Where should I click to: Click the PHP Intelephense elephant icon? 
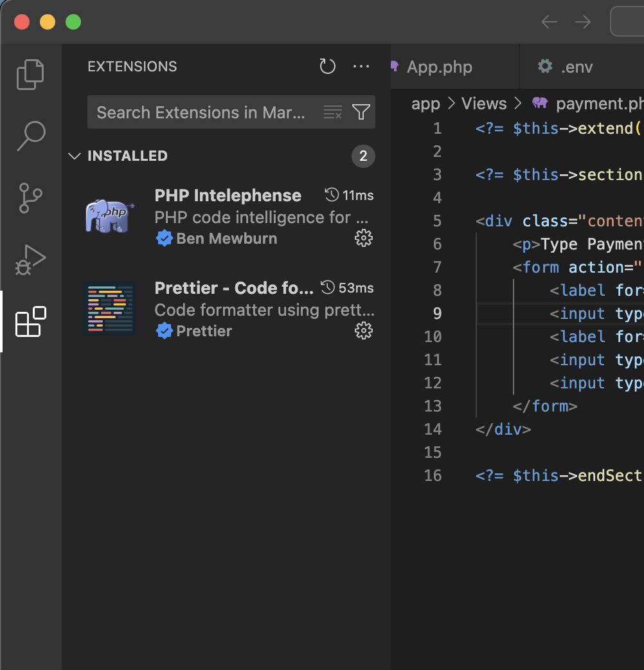[x=110, y=216]
